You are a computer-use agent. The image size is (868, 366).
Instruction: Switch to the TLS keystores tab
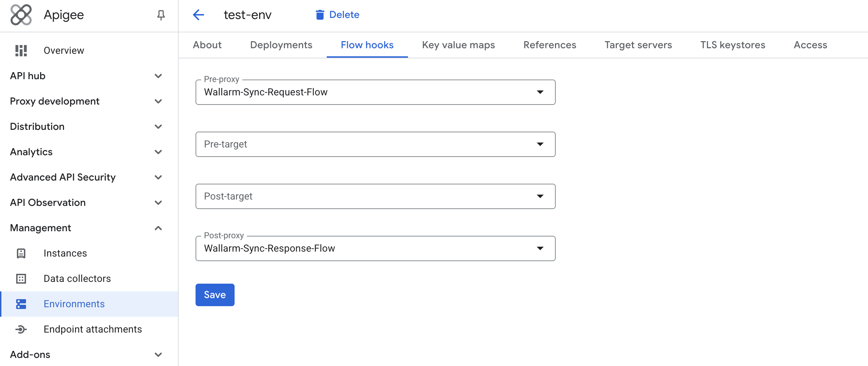732,45
